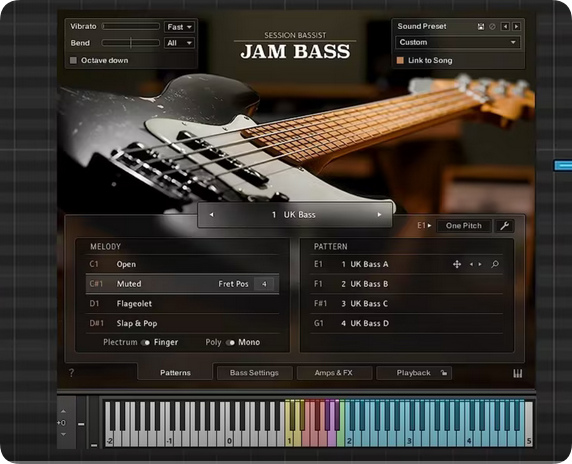Select previous song with left arrow beside UK Bass

pos(212,215)
